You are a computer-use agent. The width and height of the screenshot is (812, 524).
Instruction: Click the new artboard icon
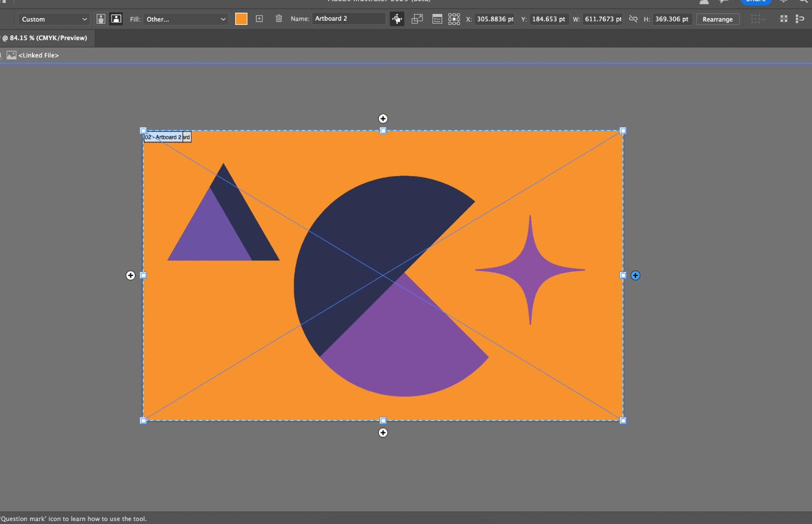(x=259, y=19)
